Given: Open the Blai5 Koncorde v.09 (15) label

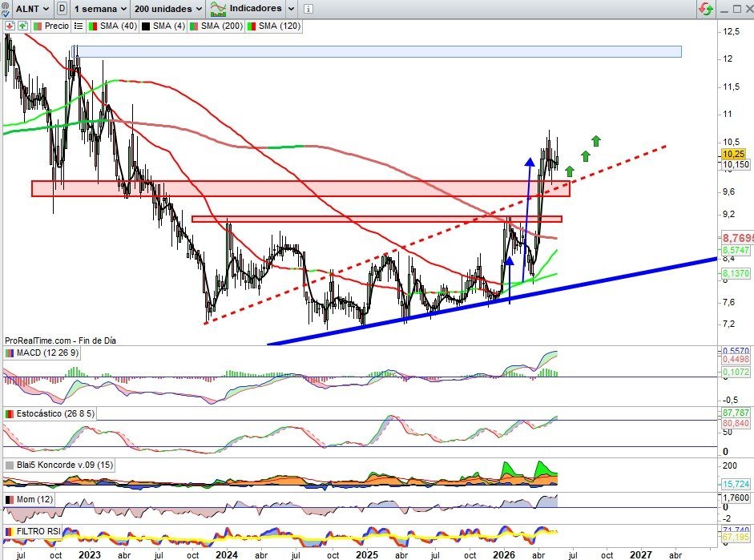Looking at the screenshot, I should 64,465.
